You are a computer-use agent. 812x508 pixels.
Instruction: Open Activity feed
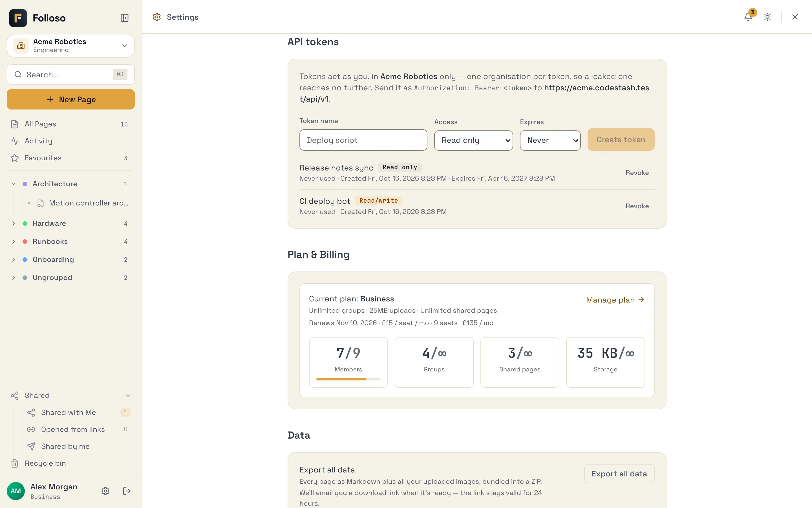coord(70,141)
